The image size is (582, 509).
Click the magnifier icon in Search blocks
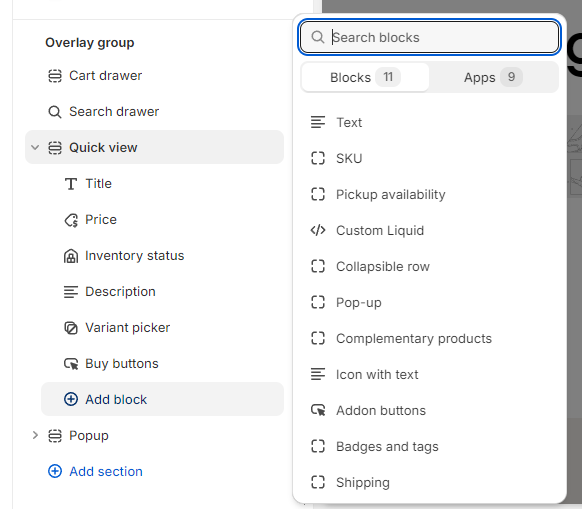point(318,37)
